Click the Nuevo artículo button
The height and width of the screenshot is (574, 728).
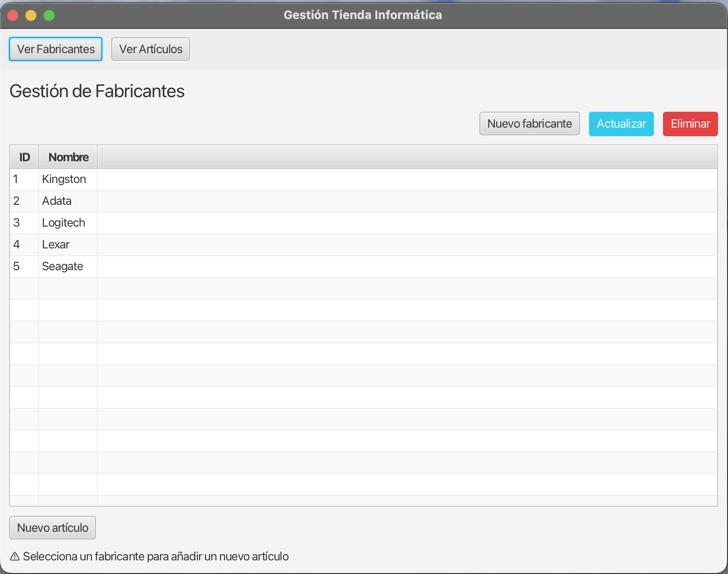tap(52, 528)
